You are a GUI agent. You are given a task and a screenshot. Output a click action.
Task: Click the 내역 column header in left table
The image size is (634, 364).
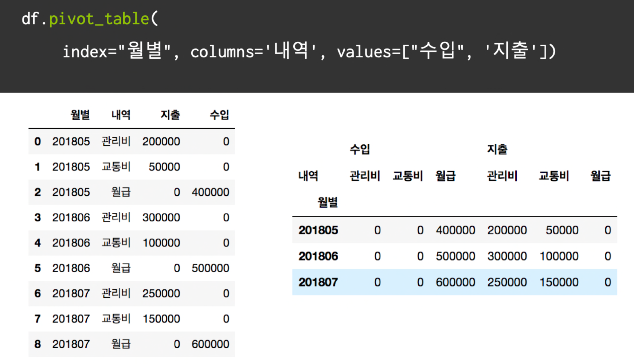[121, 115]
